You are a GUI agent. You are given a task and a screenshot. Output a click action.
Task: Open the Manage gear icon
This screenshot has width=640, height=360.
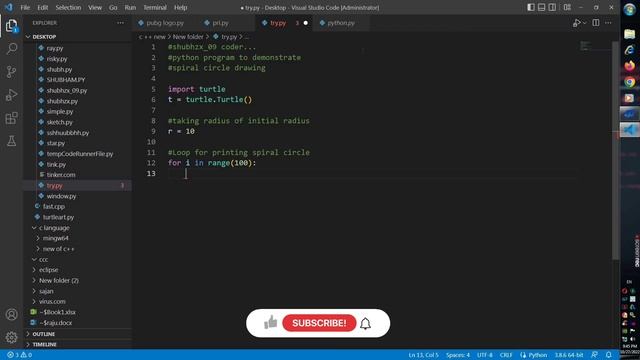[x=11, y=337]
